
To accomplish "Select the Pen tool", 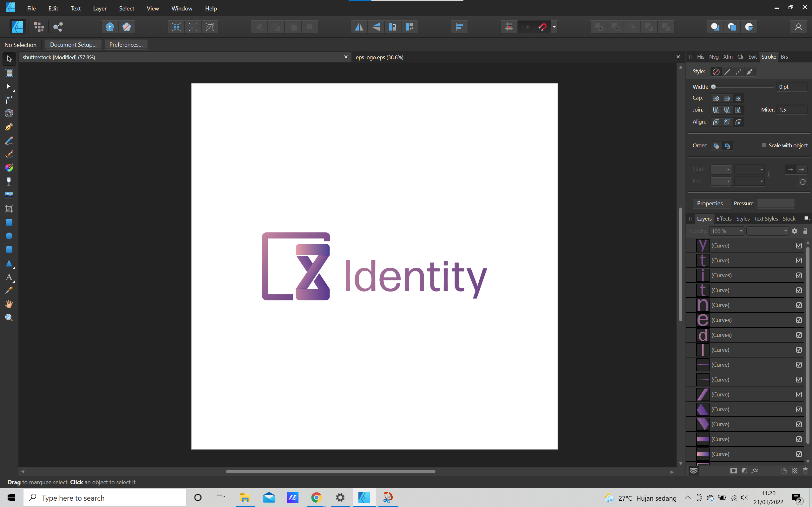I will 9,127.
